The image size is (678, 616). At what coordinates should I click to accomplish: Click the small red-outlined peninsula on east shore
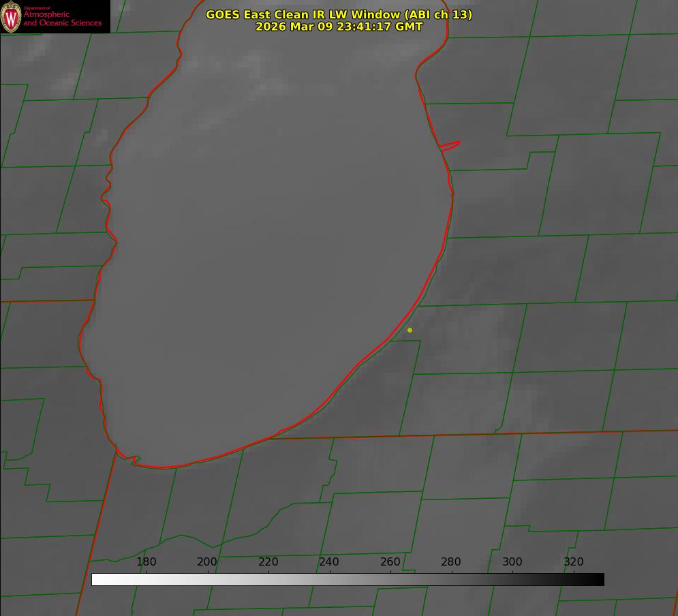tap(450, 145)
